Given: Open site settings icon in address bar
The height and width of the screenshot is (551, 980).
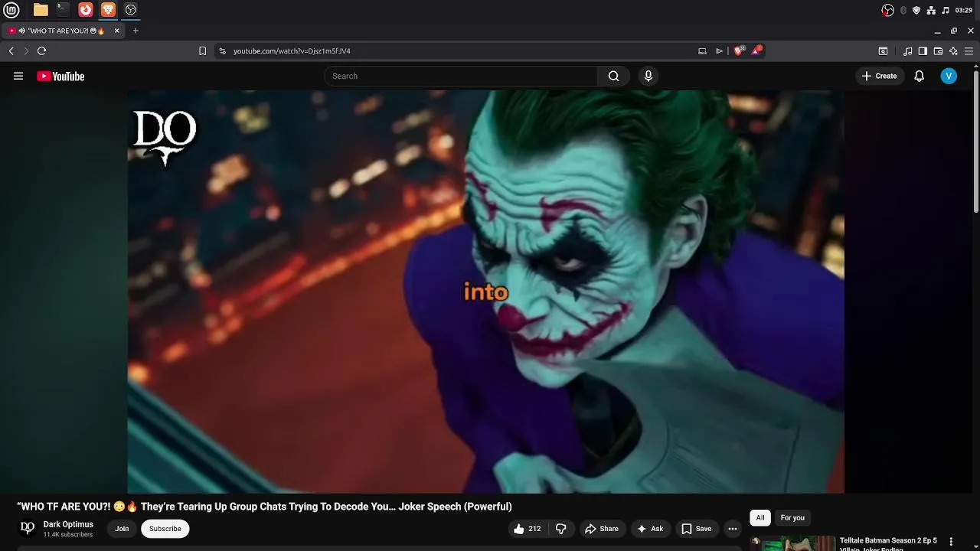Looking at the screenshot, I should pyautogui.click(x=222, y=51).
